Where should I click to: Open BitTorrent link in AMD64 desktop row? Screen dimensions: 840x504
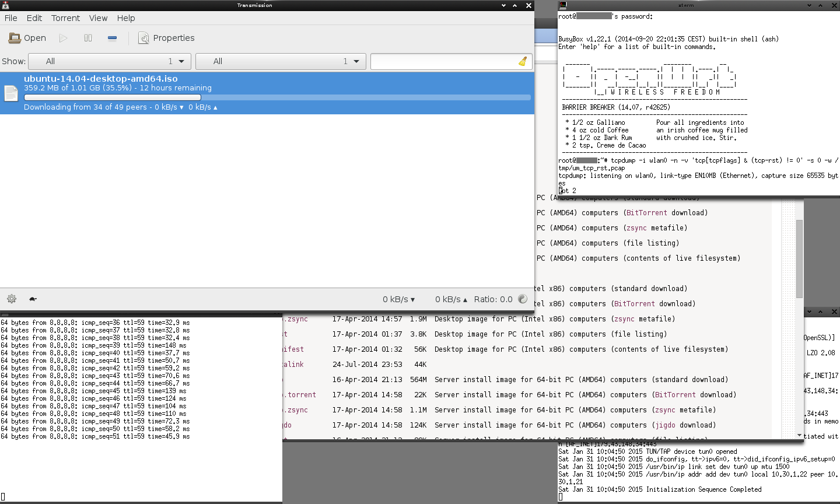point(647,213)
